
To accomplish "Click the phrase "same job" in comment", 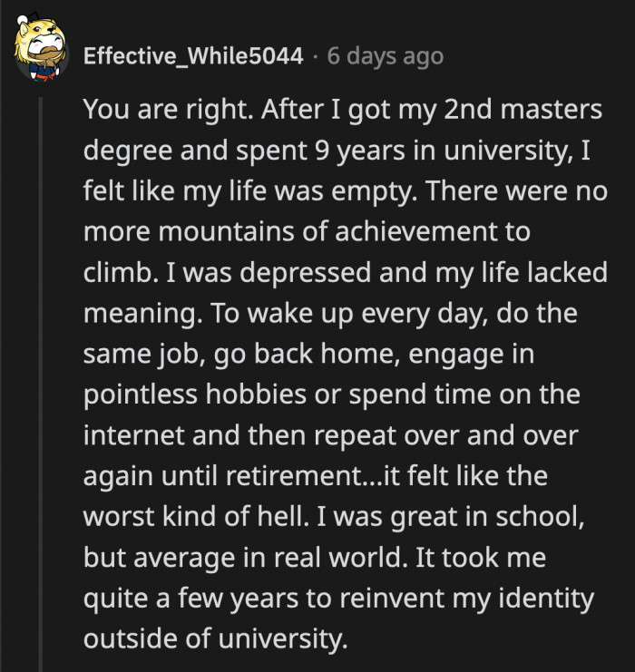I will pos(143,354).
